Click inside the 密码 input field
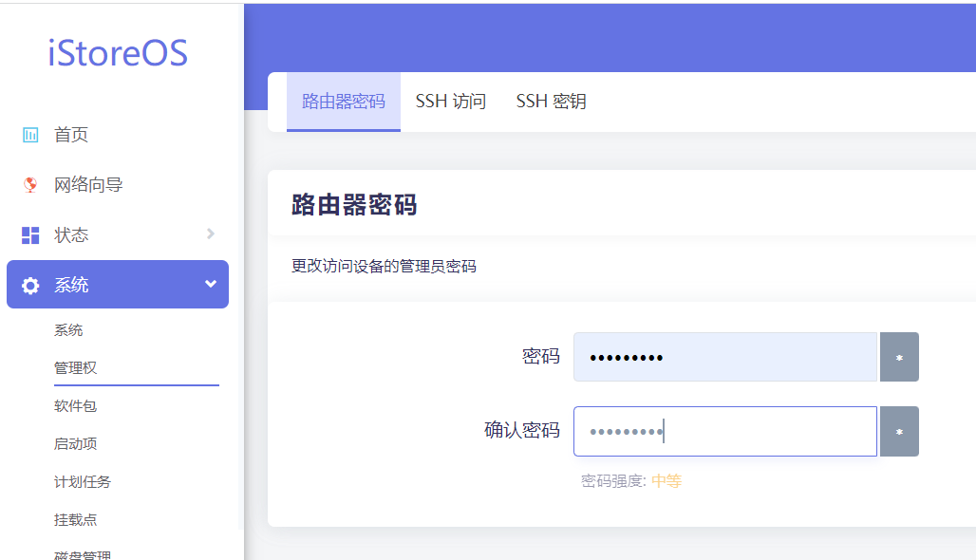Image resolution: width=976 pixels, height=560 pixels. click(x=724, y=357)
